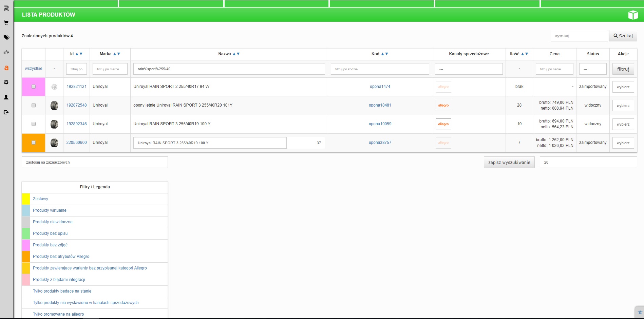The height and width of the screenshot is (319, 644).
Task: Select 'Produkty bez opisu' filter in legend
Action: [x=50, y=233]
